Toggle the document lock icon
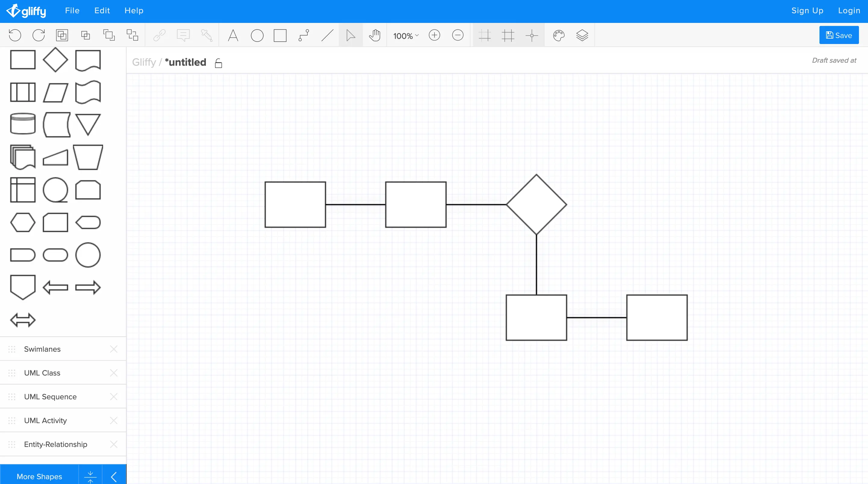 click(218, 63)
